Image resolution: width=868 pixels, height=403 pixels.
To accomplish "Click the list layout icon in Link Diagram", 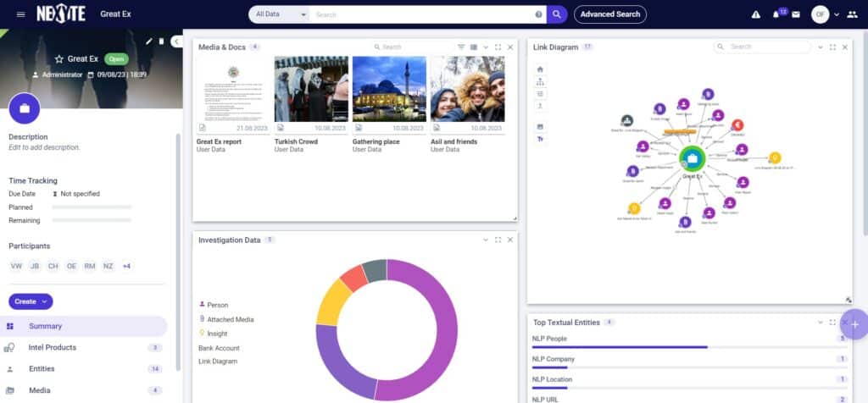I will (x=540, y=93).
